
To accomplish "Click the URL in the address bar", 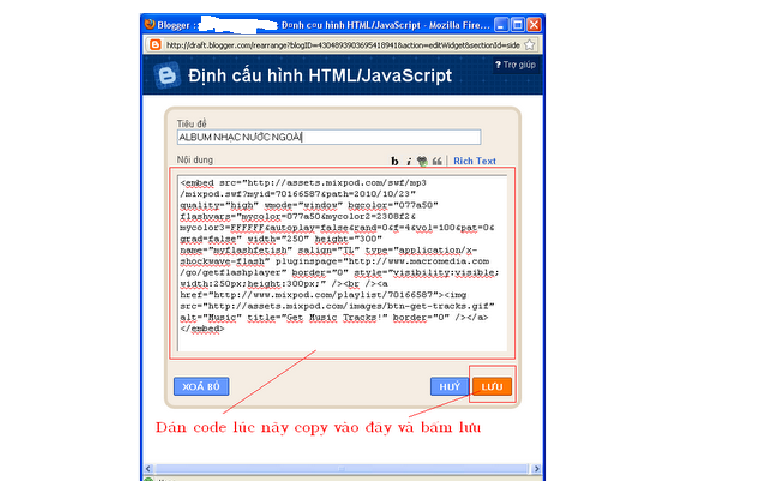I will [x=342, y=45].
